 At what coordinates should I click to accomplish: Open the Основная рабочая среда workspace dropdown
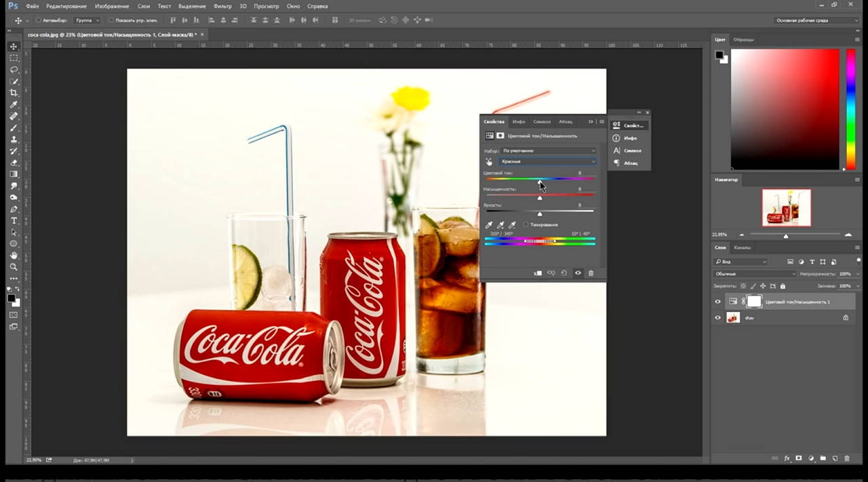[x=817, y=20]
